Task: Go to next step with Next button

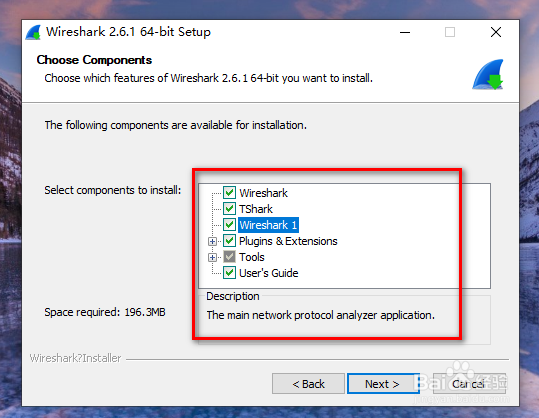Action: coord(383,384)
